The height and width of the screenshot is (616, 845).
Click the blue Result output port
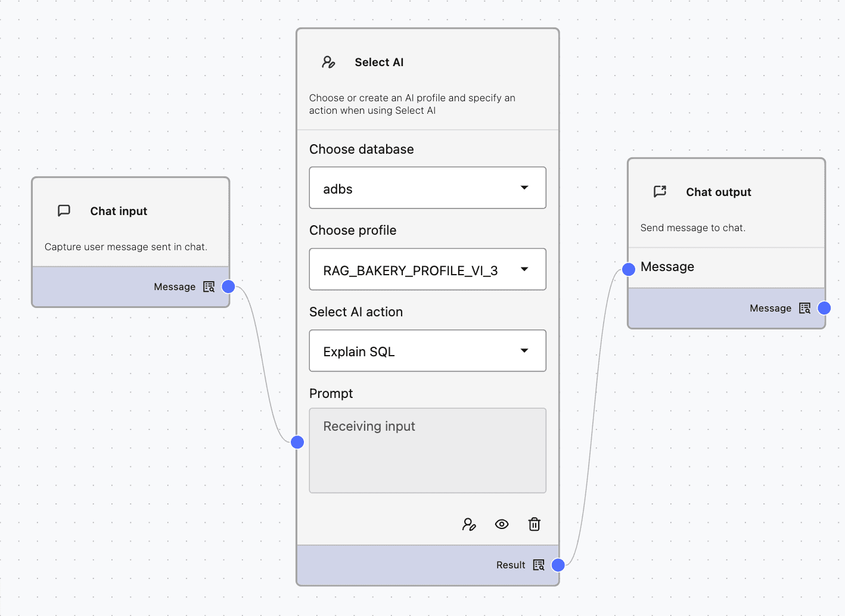[557, 564]
